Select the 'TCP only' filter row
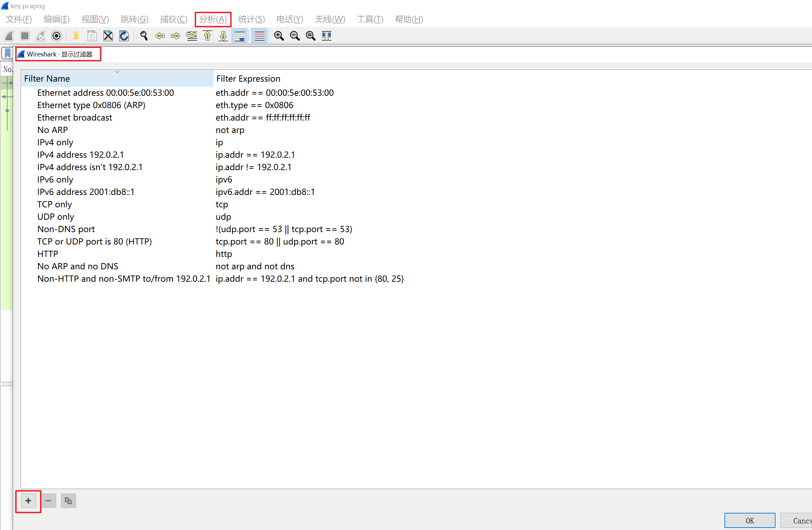Screen dimensions: 812x530 54,204
